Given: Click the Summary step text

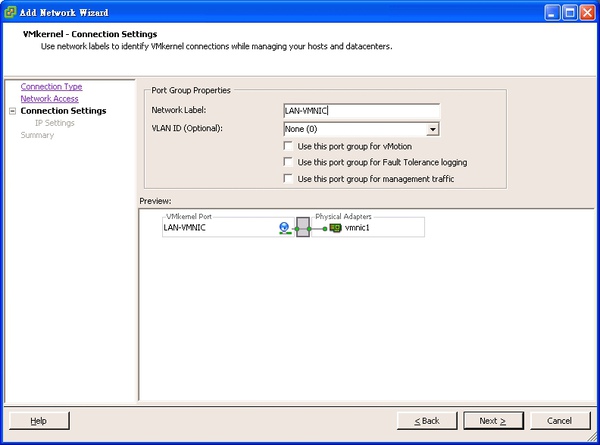Looking at the screenshot, I should [37, 135].
